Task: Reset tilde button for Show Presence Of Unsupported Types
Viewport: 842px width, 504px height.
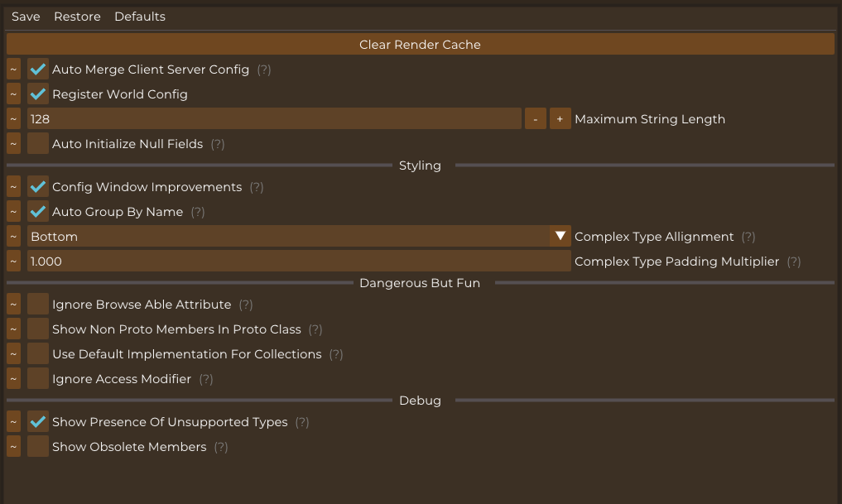Action: click(x=13, y=422)
